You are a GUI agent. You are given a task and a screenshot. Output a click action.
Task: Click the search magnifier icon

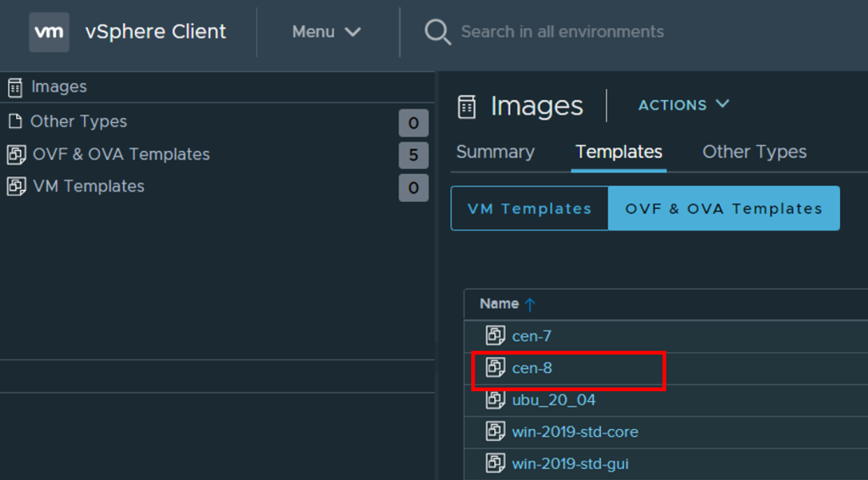[x=437, y=32]
